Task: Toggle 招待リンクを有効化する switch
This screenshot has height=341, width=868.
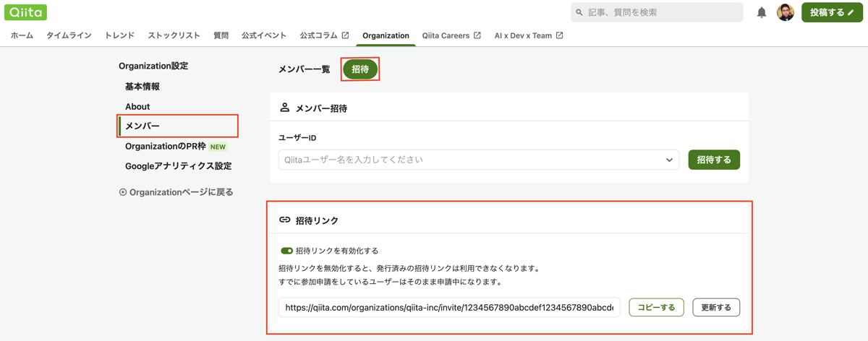Action: [x=286, y=251]
